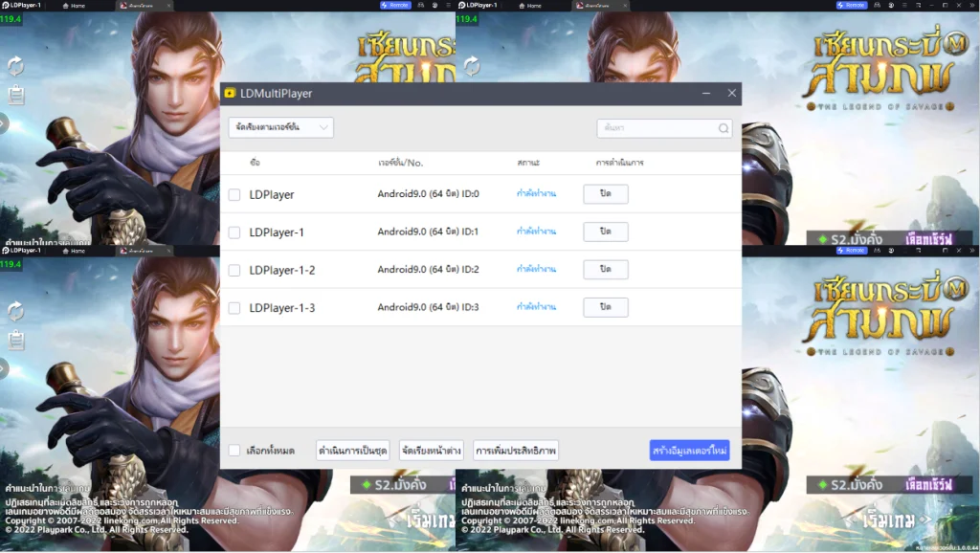Click the ปิด button for LDPlayer-1-2 ID:2
This screenshot has height=553, width=980.
click(x=606, y=269)
